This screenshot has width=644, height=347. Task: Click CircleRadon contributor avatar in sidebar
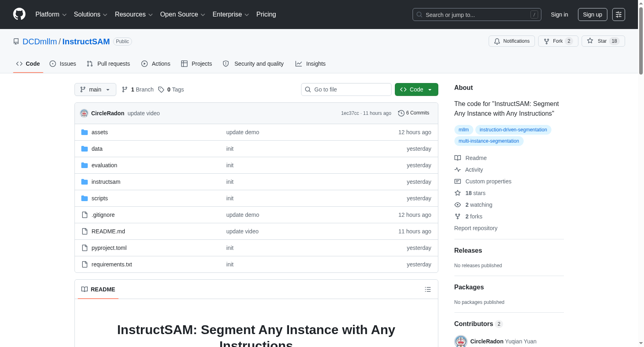461,341
